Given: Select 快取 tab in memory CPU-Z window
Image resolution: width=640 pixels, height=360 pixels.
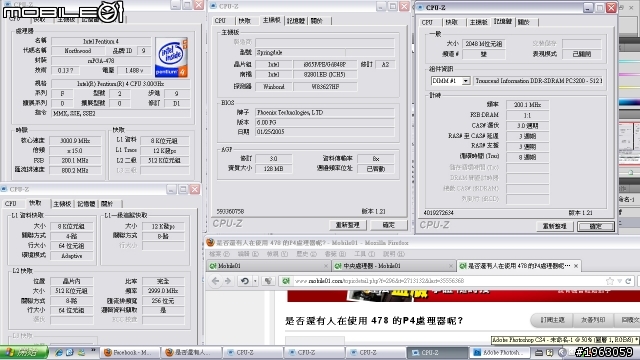Looking at the screenshot, I should click(452, 22).
